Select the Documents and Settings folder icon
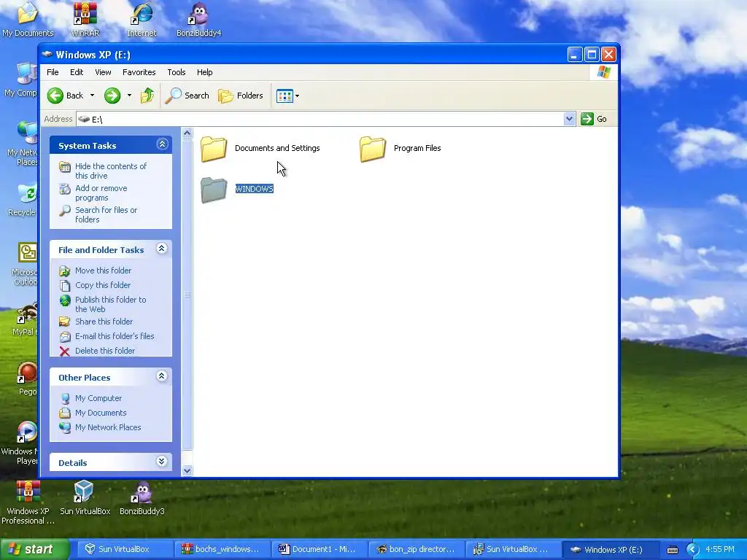Screen dimensions: 747x560 click(214, 149)
